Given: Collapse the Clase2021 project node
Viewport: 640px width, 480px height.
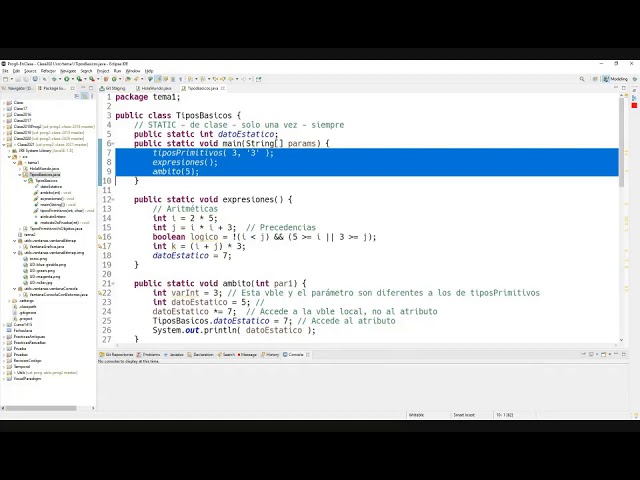Looking at the screenshot, I should click(4, 144).
